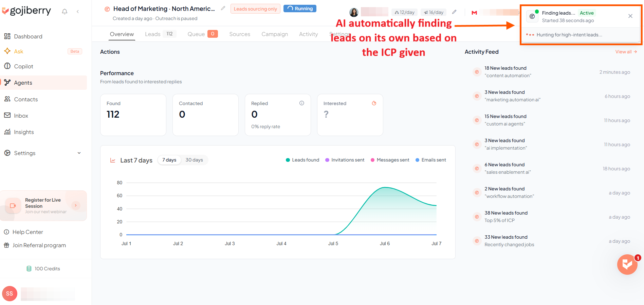644x305 pixels.
Task: Select the 30 days range toggle
Action: 194,160
